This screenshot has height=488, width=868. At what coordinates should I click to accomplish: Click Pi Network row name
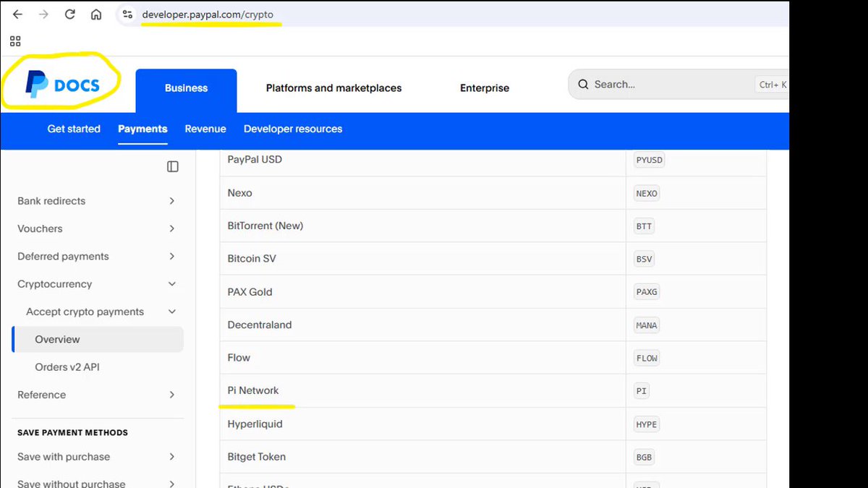[253, 390]
